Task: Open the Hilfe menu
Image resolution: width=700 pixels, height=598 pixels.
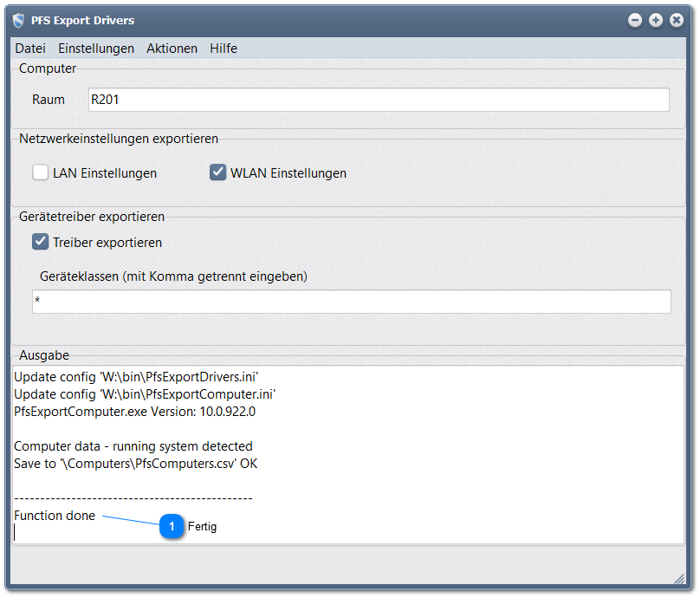Action: [x=223, y=49]
